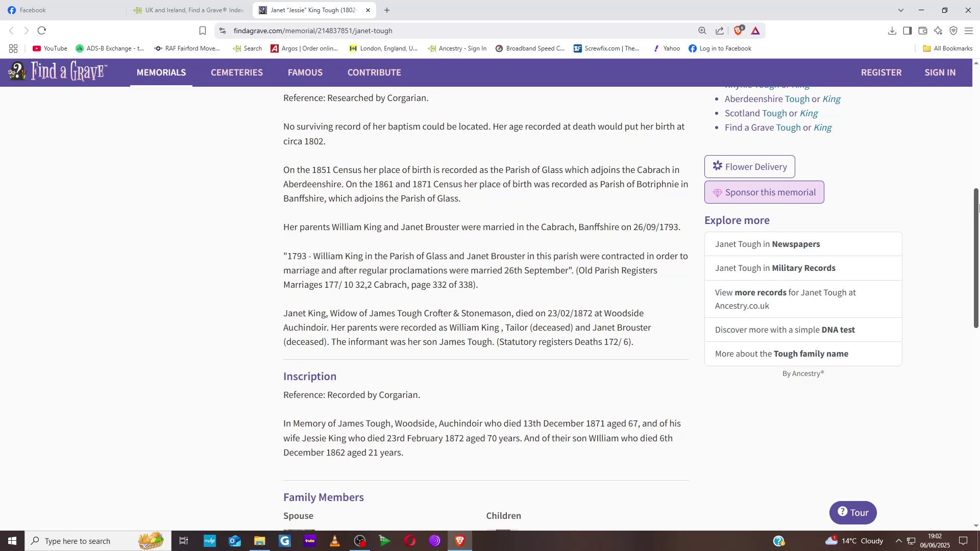Click the Flower Delivery button
This screenshot has height=551, width=980.
(749, 167)
